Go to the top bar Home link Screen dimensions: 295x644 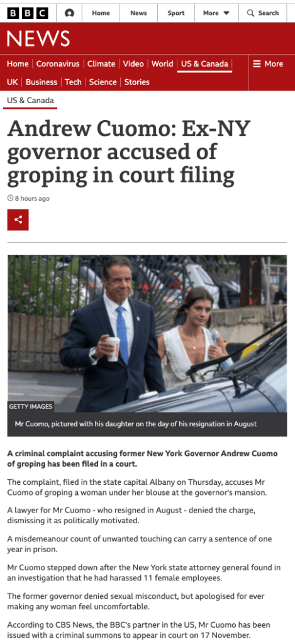coord(101,13)
